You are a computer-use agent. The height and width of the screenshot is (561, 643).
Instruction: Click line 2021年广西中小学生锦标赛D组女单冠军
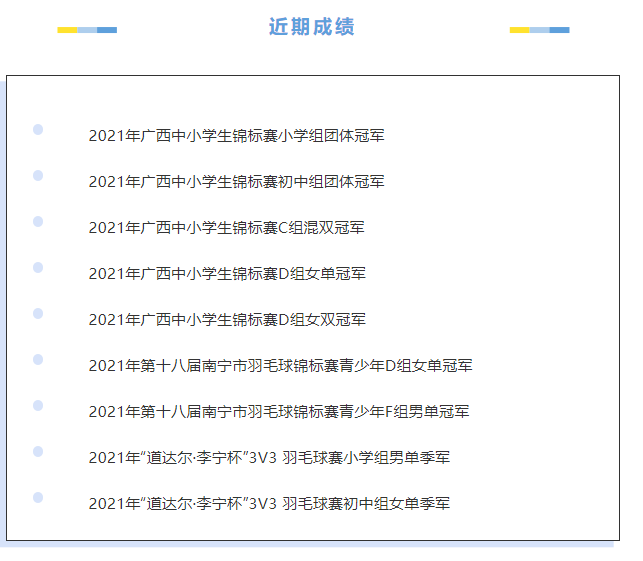click(227, 274)
